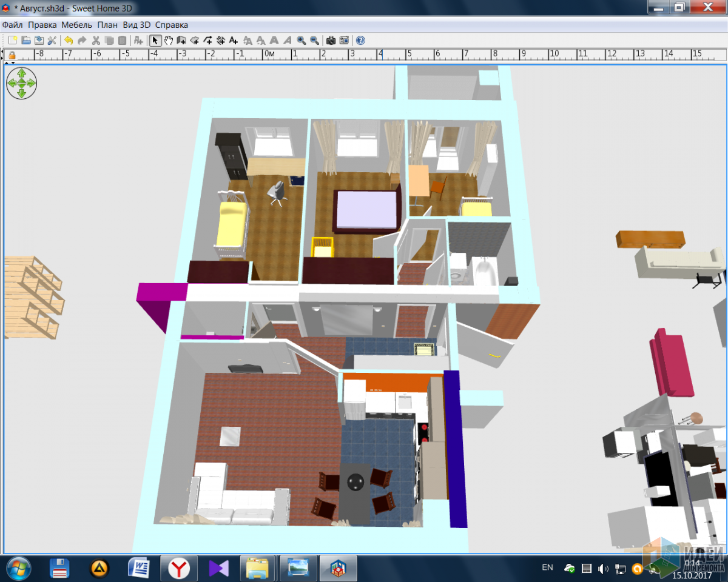
Task: Rotate the 3D view with the left arrow
Action: [x=12, y=83]
